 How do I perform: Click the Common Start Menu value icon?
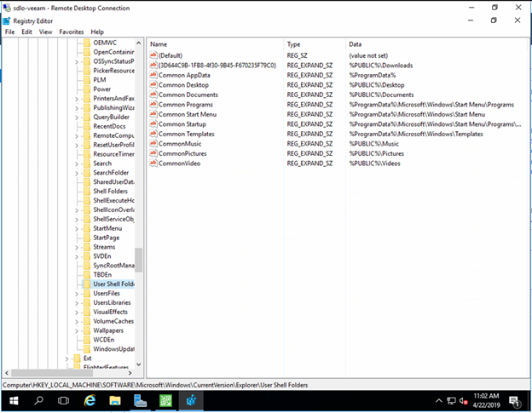coord(153,114)
